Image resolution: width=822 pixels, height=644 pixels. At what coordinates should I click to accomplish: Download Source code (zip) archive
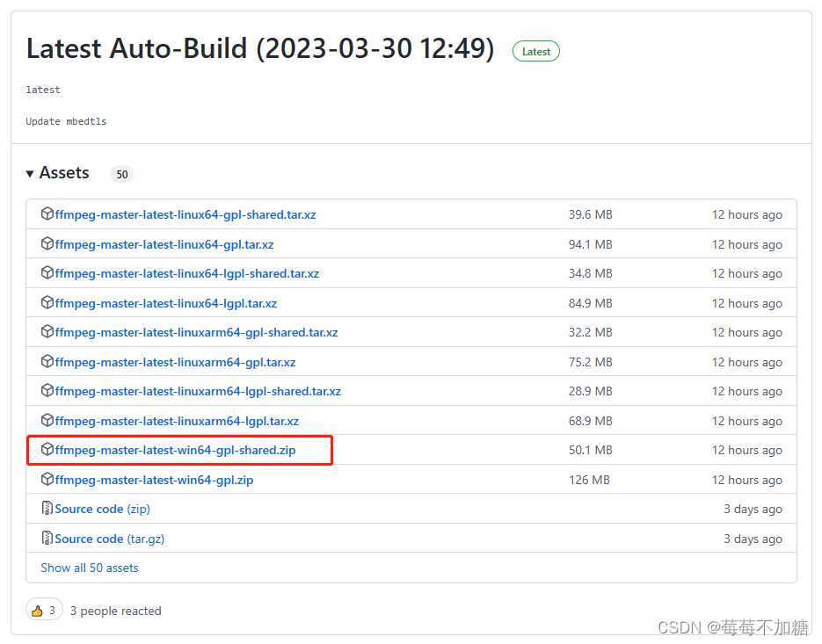(x=102, y=509)
